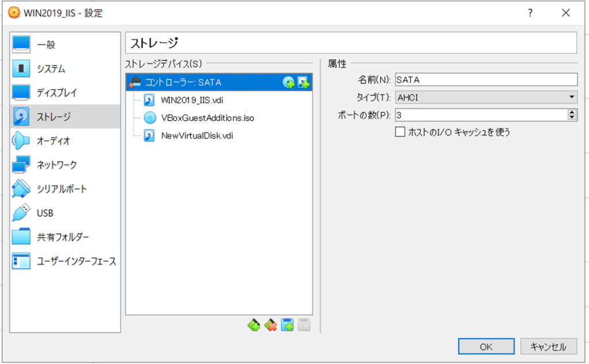Viewport: 589px width, 364px height.
Task: Click the OK button
Action: tap(486, 347)
